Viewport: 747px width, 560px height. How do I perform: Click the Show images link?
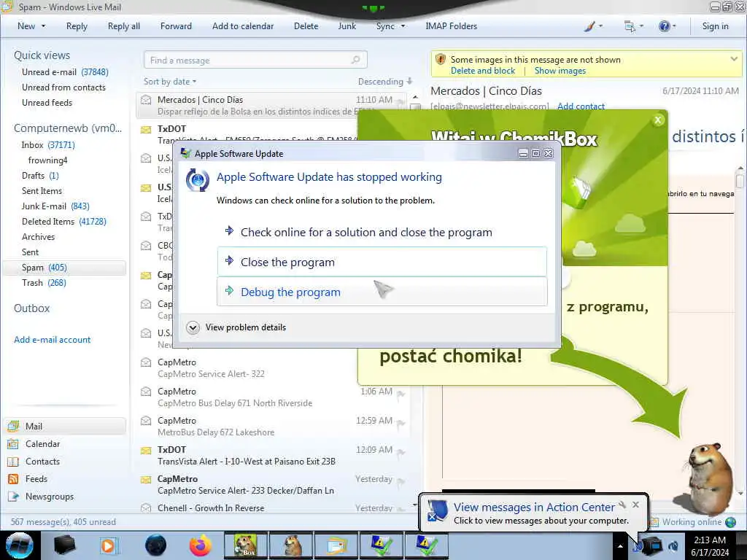coord(560,71)
